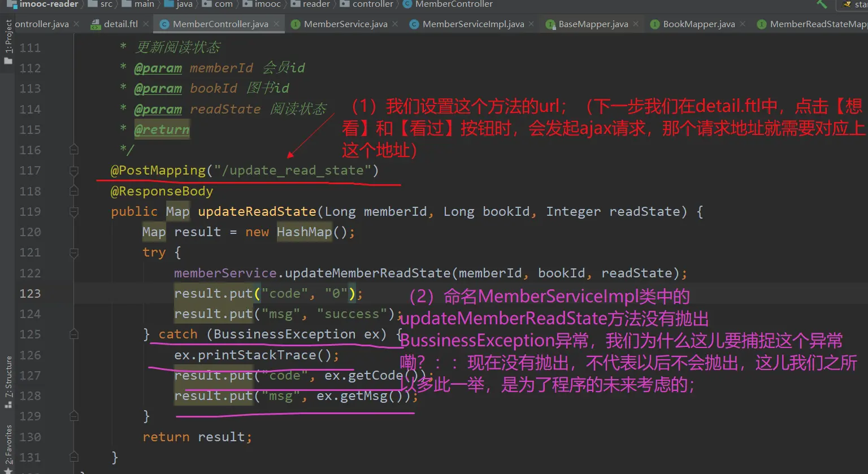Screen dimensions: 868x474
Task: Switch to the BaseMapper.java tab
Action: 593,24
